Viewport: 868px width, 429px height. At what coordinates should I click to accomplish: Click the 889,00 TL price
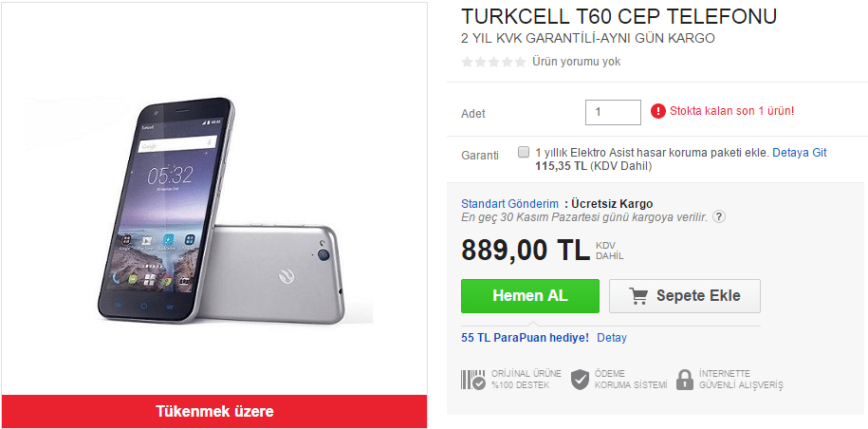[x=525, y=251]
